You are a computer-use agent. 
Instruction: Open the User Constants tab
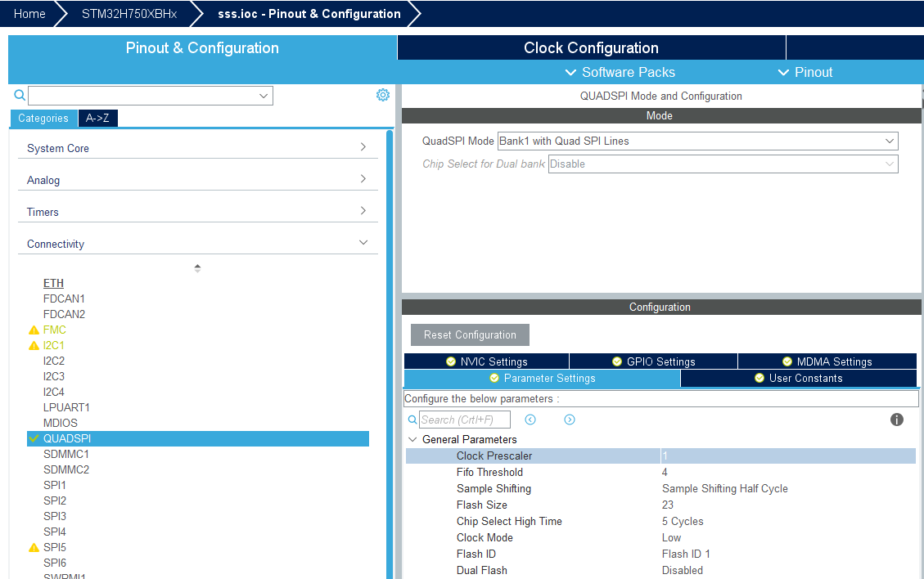point(799,378)
